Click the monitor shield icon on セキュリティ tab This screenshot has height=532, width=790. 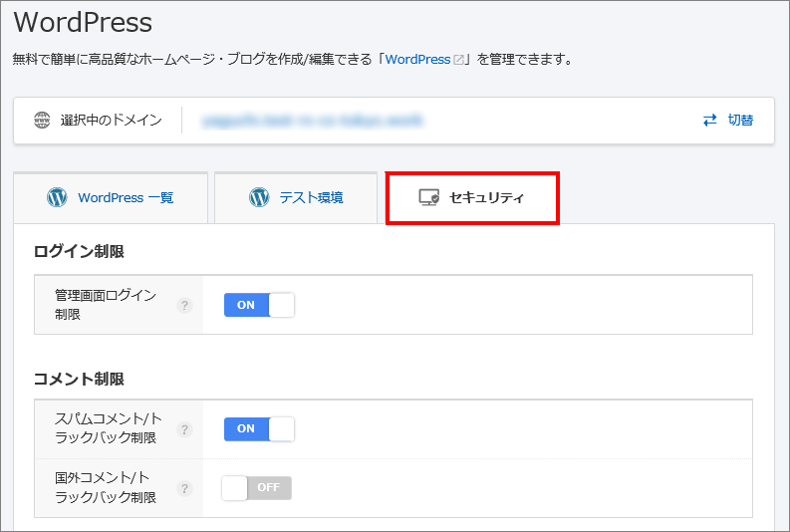(x=428, y=197)
